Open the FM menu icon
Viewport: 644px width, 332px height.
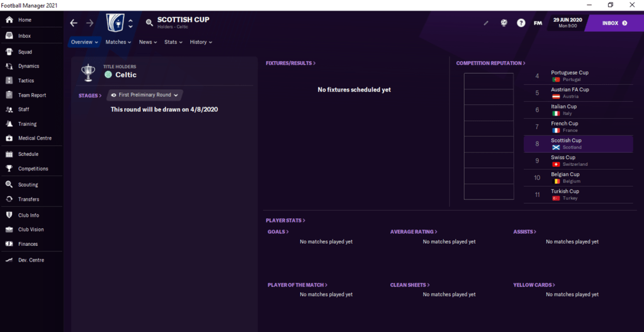click(538, 23)
